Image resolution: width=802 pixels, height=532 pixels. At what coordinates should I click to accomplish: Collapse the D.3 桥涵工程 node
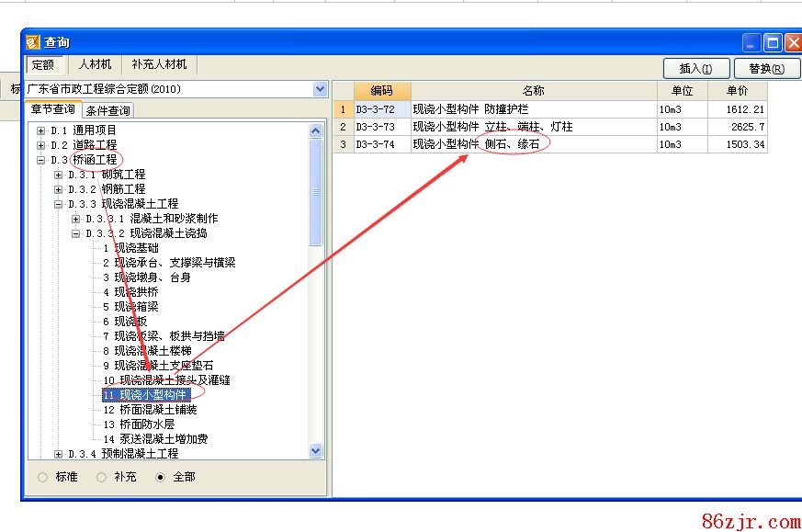tap(41, 160)
